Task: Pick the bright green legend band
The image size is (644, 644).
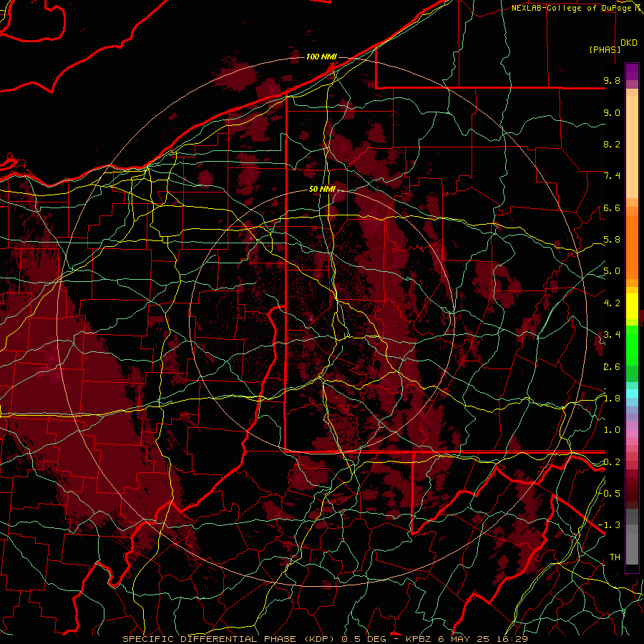Action: (632, 344)
